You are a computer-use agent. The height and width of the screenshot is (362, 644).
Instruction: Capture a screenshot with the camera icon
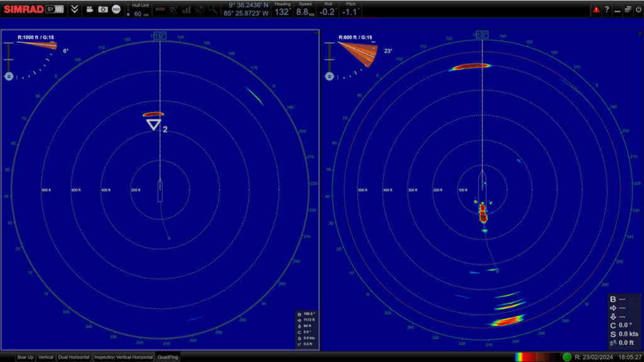[x=103, y=9]
